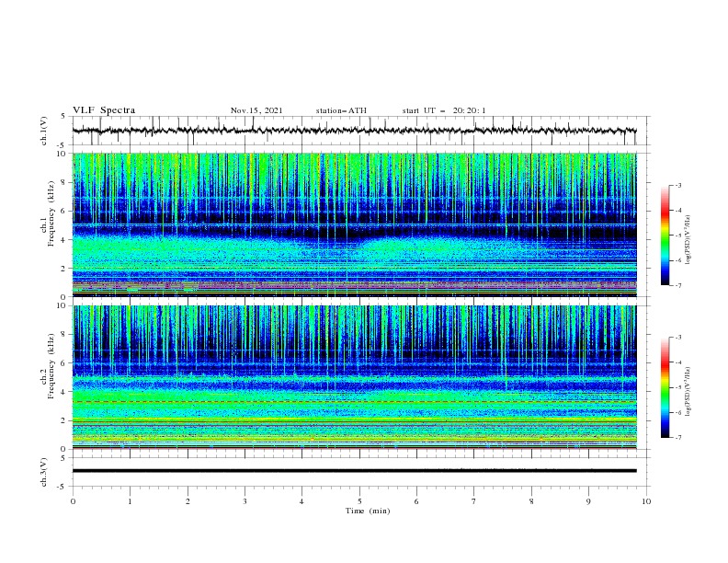Click the ch.1 voltage waveform trace
The height and width of the screenshot is (563, 728).
pyautogui.click(x=355, y=131)
